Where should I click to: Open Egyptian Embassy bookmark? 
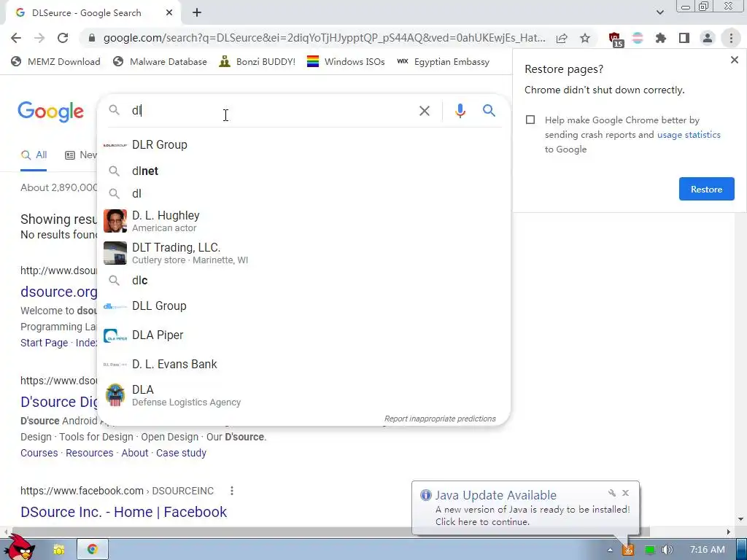click(443, 61)
